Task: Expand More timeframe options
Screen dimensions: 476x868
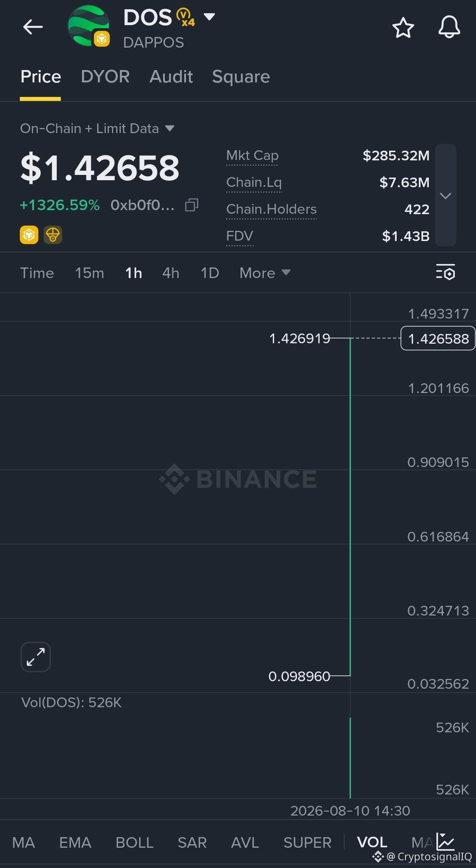Action: 265,273
